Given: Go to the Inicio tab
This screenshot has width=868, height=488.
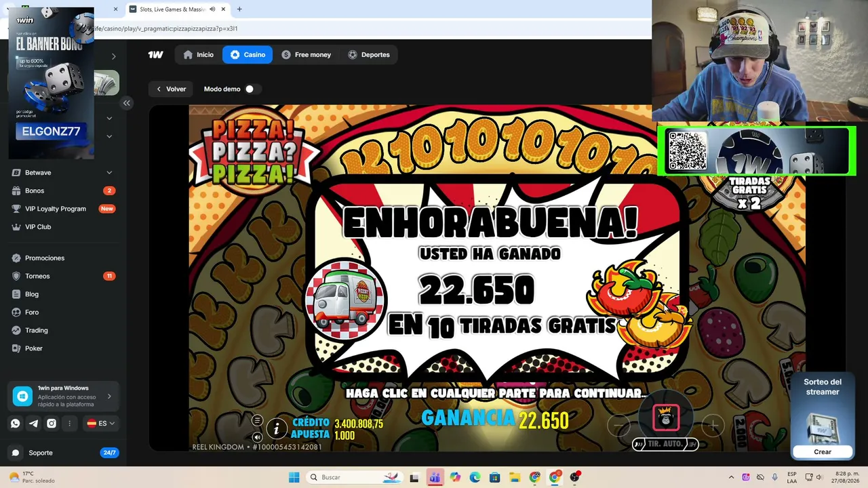Looking at the screenshot, I should (x=198, y=55).
